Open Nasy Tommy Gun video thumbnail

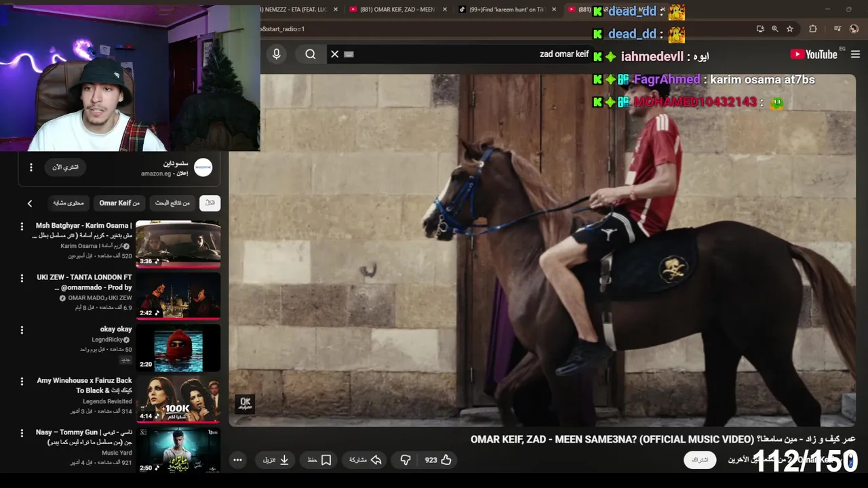coord(178,450)
